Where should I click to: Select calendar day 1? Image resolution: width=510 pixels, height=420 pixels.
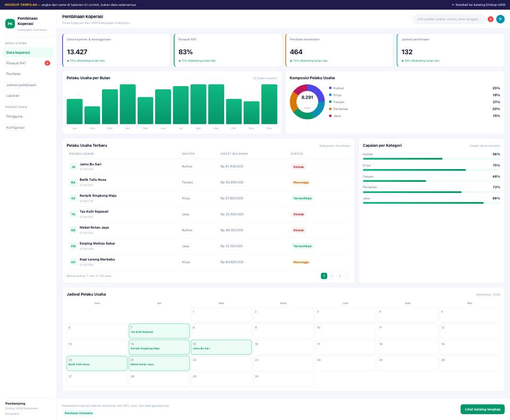point(221,315)
